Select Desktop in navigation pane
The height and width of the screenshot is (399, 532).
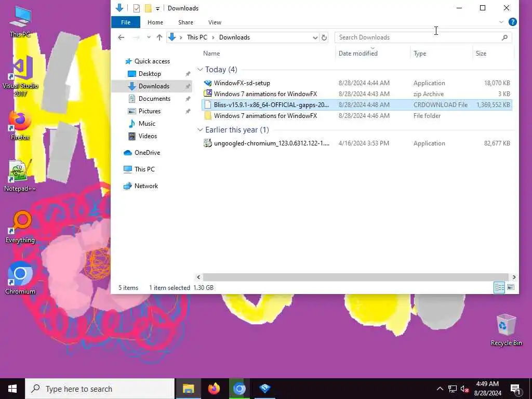pos(150,74)
